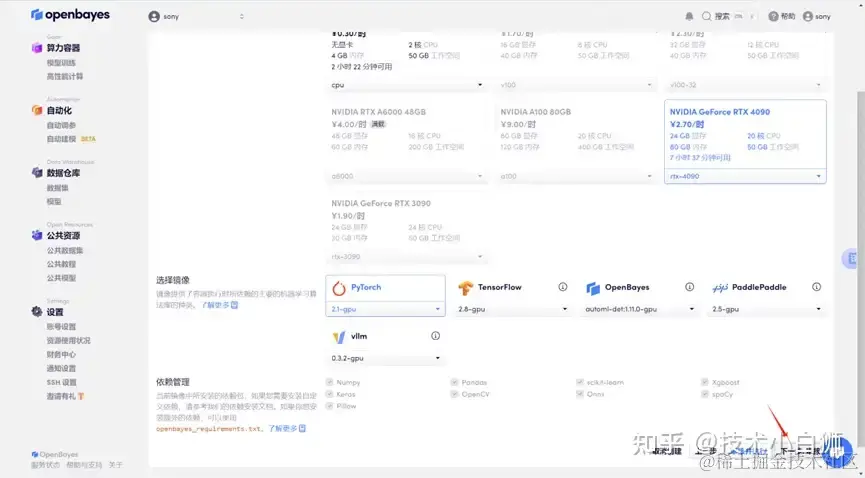The image size is (865, 478).
Task: Click 帮助与支持 in the footer
Action: pos(84,465)
